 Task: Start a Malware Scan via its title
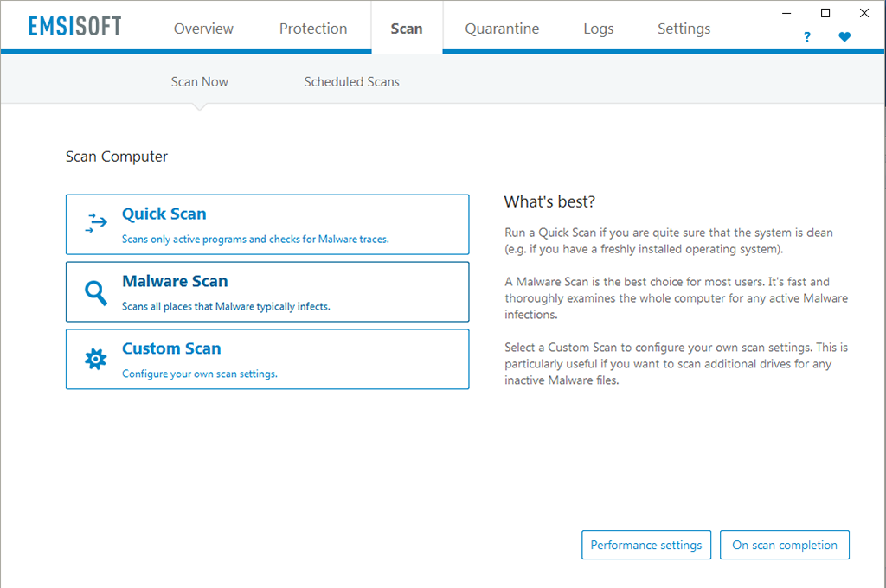[175, 281]
